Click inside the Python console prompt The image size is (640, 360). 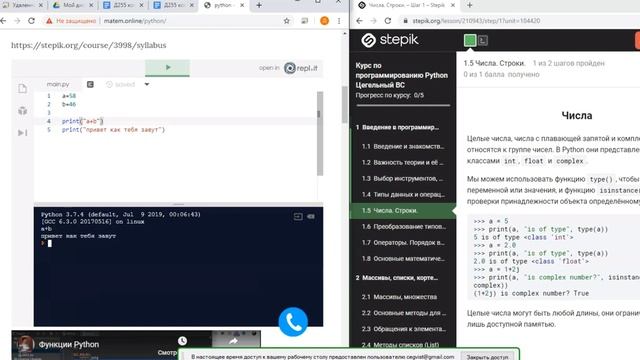click(x=50, y=243)
